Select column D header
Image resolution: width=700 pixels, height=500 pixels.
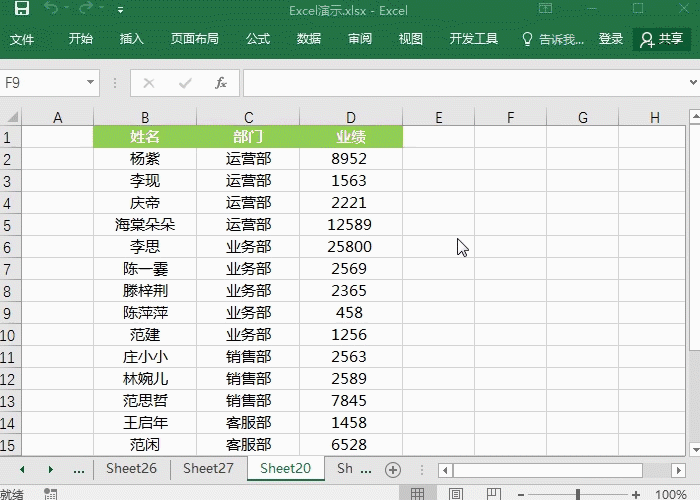click(350, 117)
